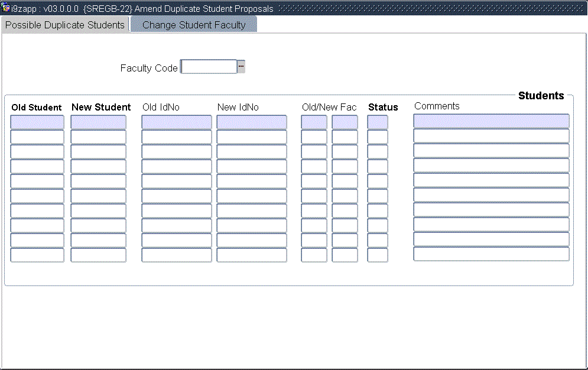
Task: Select the first row New Faculty field
Action: (345, 122)
